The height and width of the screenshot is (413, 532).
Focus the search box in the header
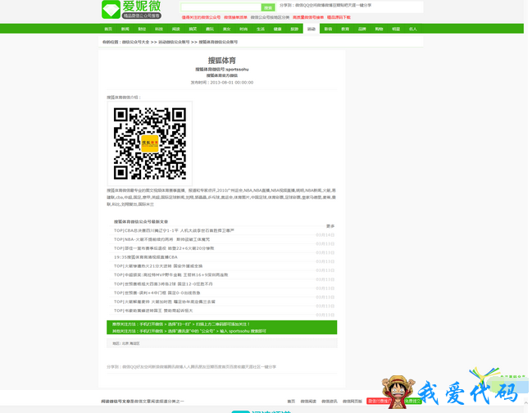221,7
